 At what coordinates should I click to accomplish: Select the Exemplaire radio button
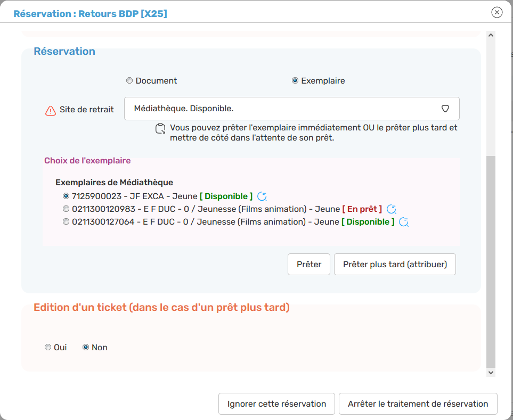click(x=295, y=81)
